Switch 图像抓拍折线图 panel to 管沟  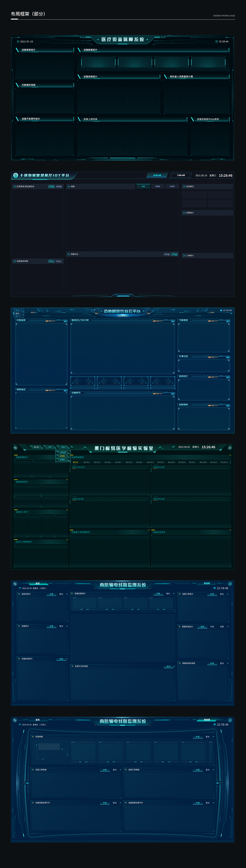coord(222,663)
